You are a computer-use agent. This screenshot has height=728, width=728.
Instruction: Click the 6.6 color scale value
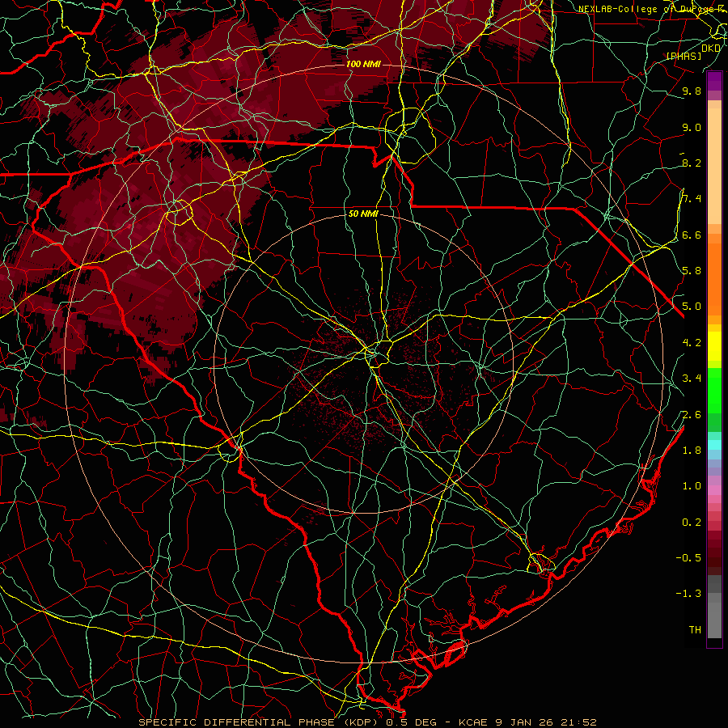pos(692,235)
